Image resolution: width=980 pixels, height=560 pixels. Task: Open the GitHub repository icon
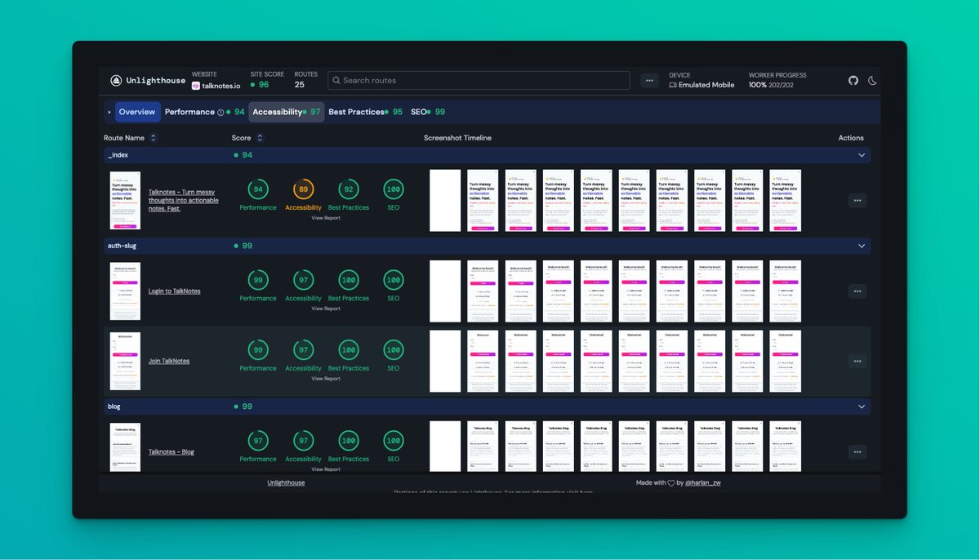pos(853,81)
